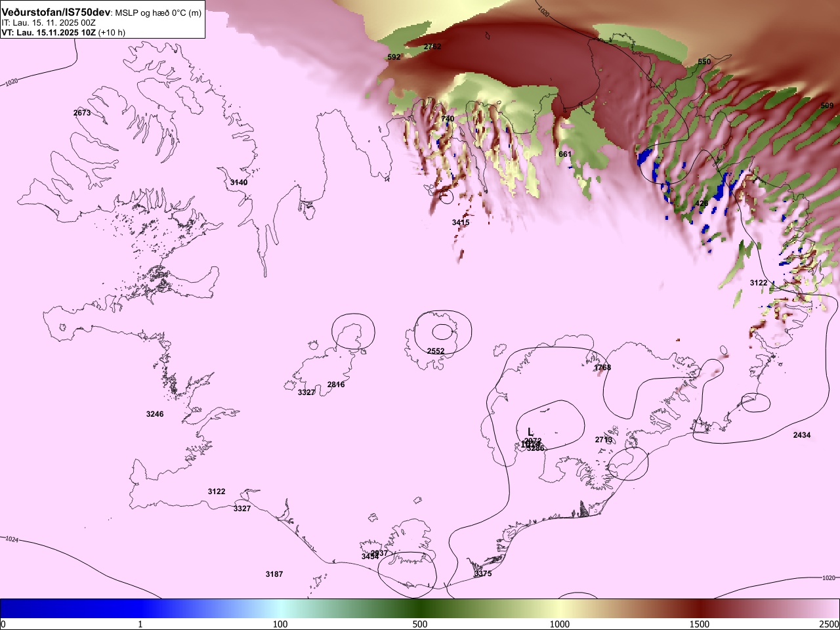Click 'MSLP og hæð 0°C (m)' in the header
Viewport: 840px width, 630px height.
click(x=158, y=13)
